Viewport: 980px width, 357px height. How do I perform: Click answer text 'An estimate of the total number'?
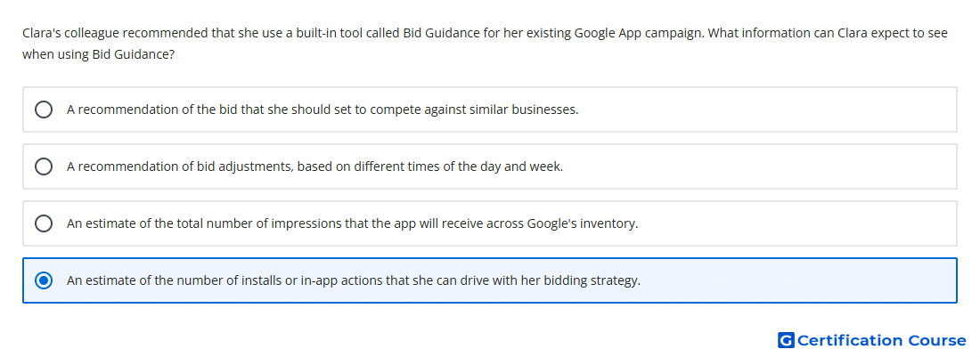click(353, 223)
